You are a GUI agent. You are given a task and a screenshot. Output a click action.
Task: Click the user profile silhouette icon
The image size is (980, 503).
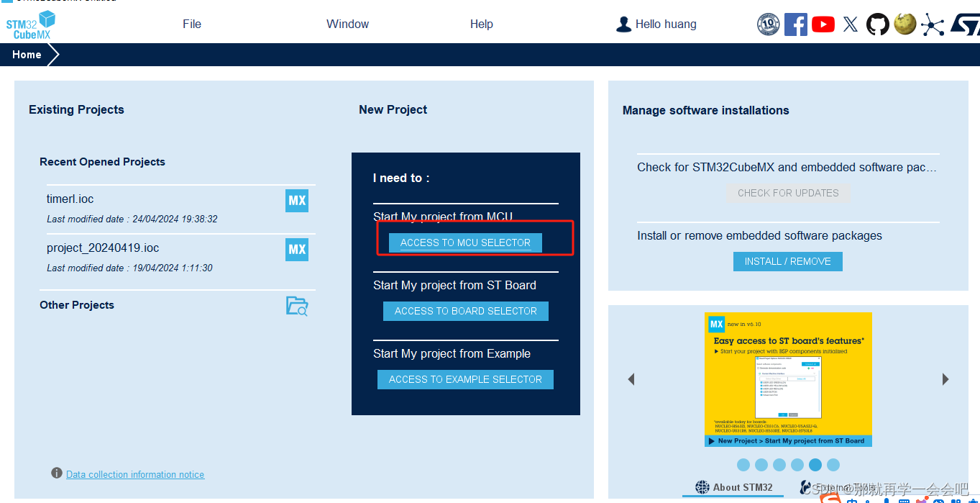click(x=623, y=24)
